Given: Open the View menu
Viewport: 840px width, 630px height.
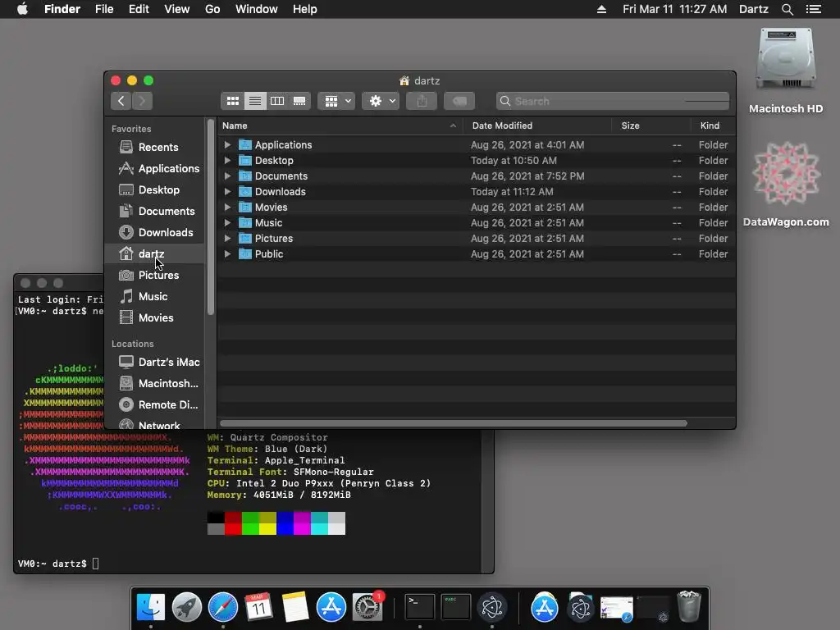Looking at the screenshot, I should [x=177, y=9].
